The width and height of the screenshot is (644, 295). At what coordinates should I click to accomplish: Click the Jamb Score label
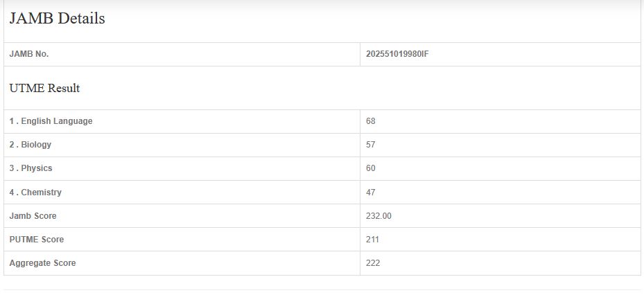coord(33,215)
